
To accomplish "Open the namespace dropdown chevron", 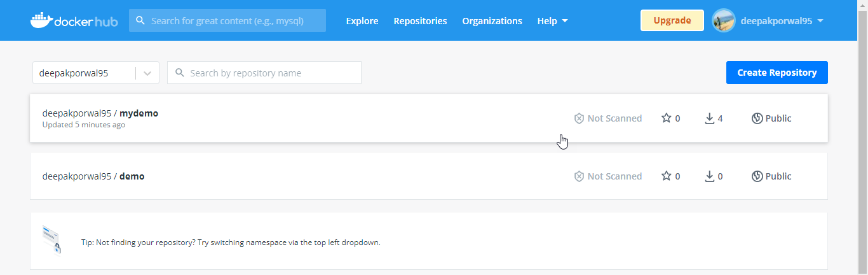I will pyautogui.click(x=147, y=73).
